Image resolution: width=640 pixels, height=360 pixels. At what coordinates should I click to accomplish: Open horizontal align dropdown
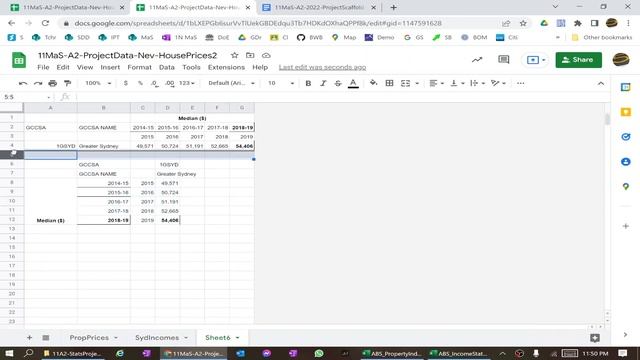pos(436,83)
